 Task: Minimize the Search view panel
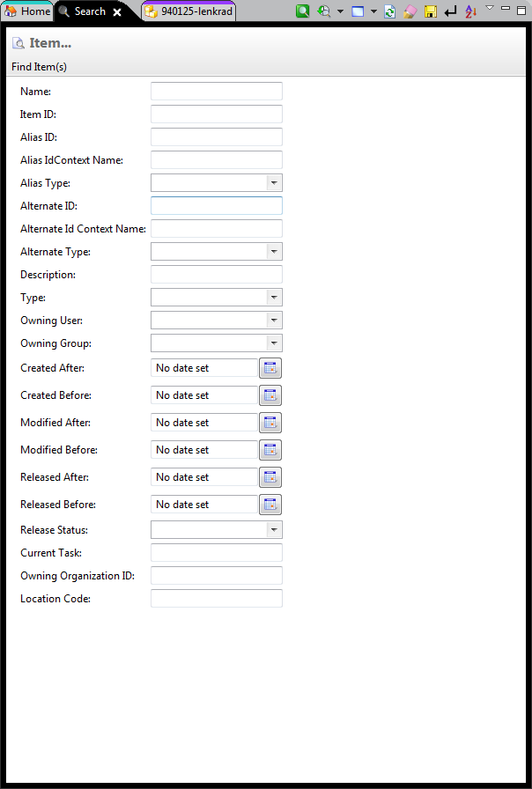(506, 8)
